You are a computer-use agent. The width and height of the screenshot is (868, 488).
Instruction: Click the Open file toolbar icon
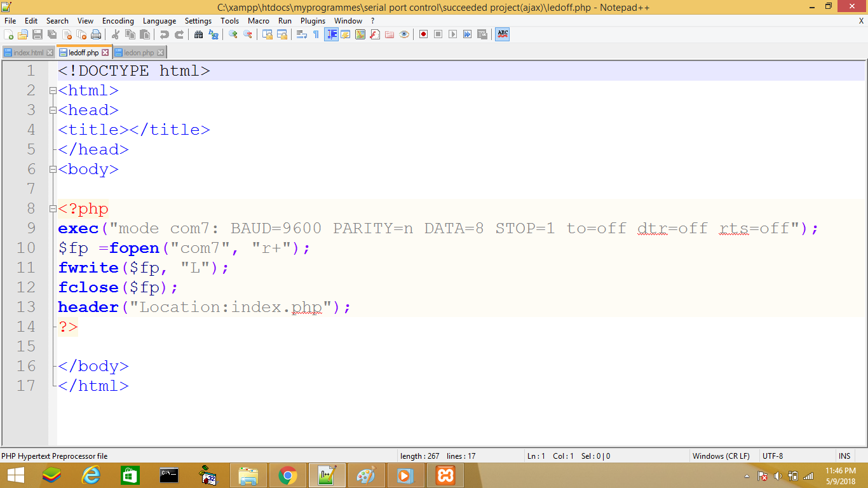pos(23,34)
